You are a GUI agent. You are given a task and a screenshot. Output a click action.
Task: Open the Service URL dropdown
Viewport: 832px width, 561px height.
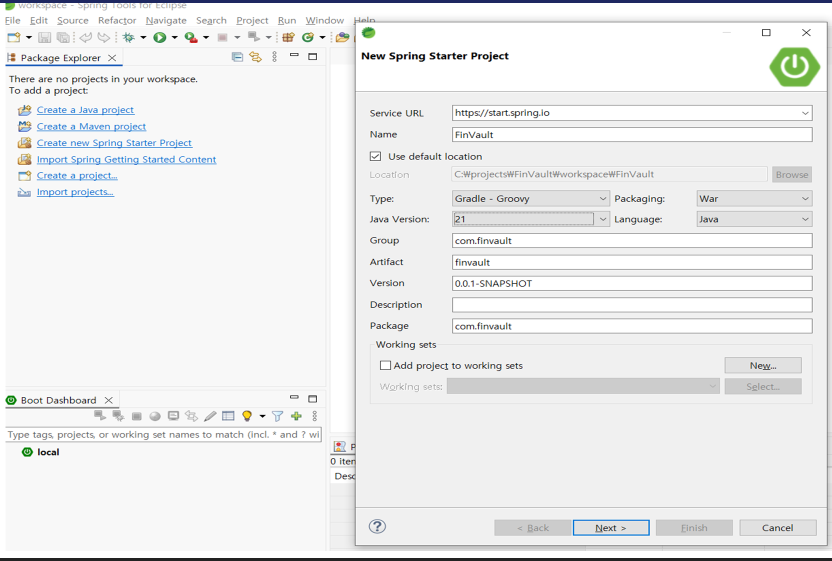point(805,113)
